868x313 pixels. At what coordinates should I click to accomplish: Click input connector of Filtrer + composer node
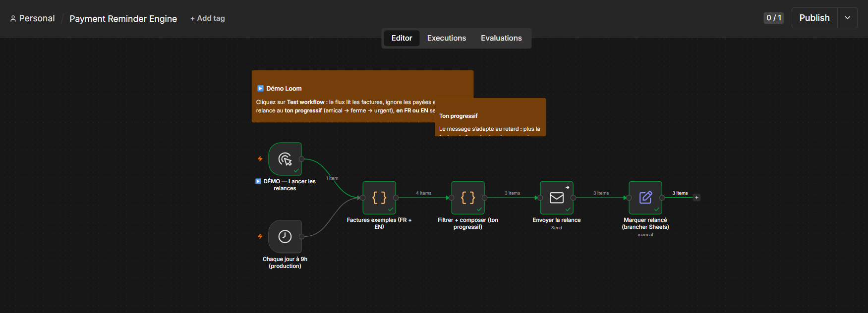click(452, 198)
